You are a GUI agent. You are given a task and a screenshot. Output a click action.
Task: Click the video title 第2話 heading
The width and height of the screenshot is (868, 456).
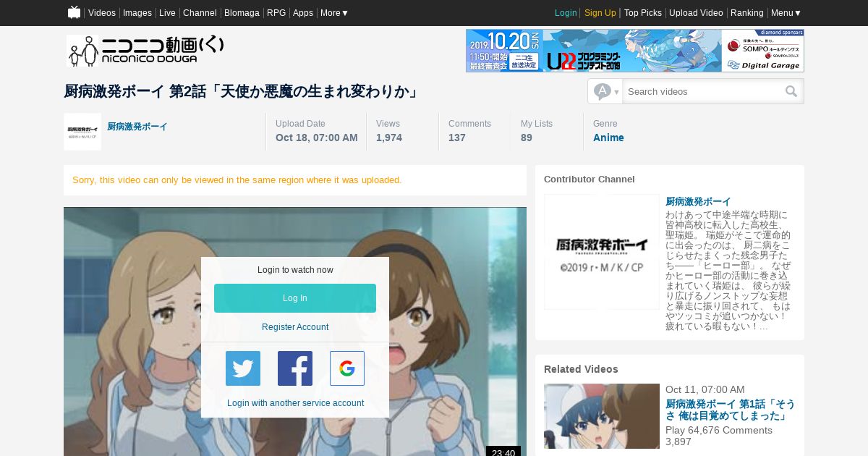tap(242, 92)
